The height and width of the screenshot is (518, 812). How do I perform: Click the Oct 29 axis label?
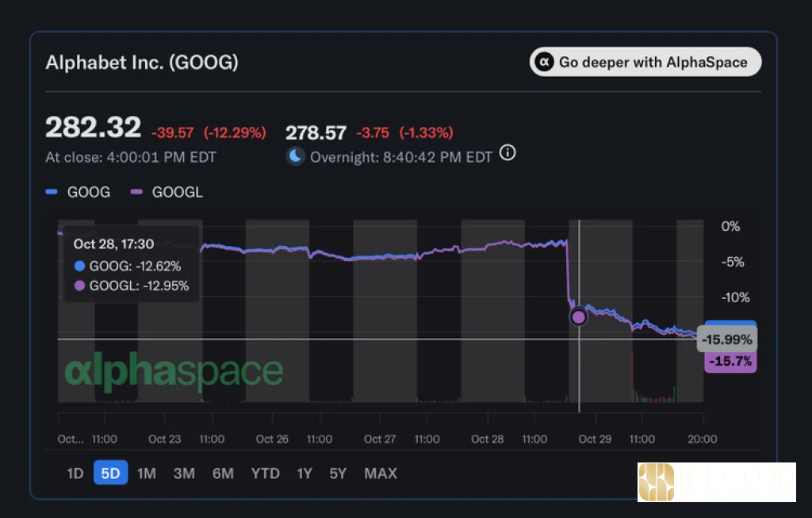click(x=595, y=439)
